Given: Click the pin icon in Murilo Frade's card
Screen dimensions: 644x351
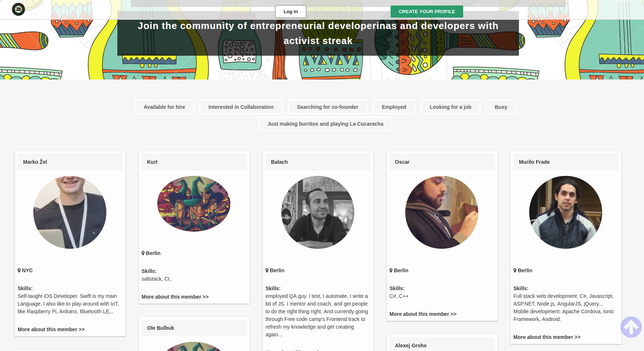Looking at the screenshot, I should tap(515, 270).
